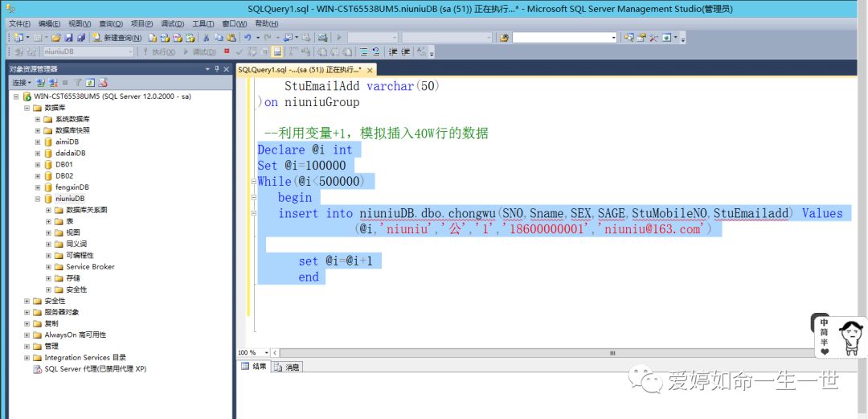Expand the daidaiDB database node
Image resolution: width=868 pixels, height=419 pixels.
[x=38, y=153]
